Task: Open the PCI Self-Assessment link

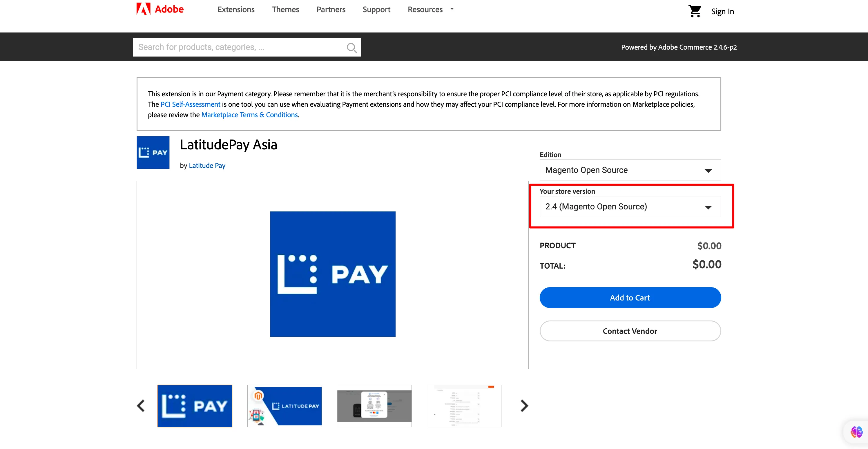Action: click(x=190, y=104)
